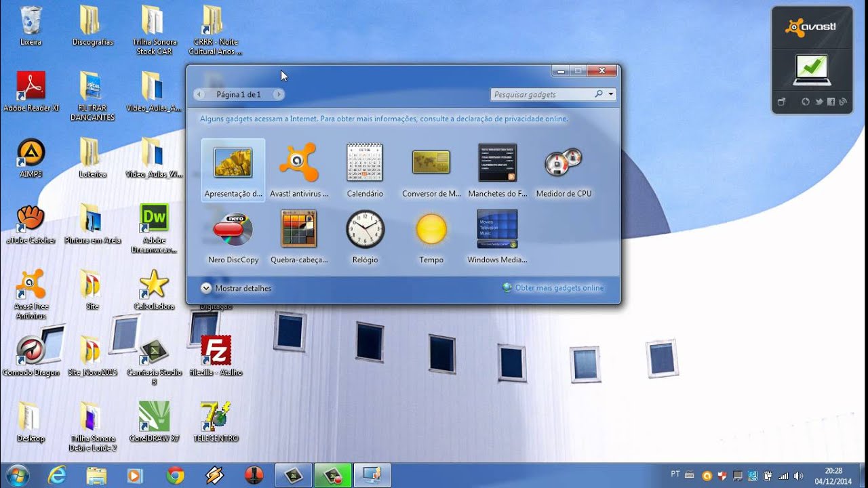Select the Avast! antivirus gadget
Screen dimensions: 868x488
(299, 170)
